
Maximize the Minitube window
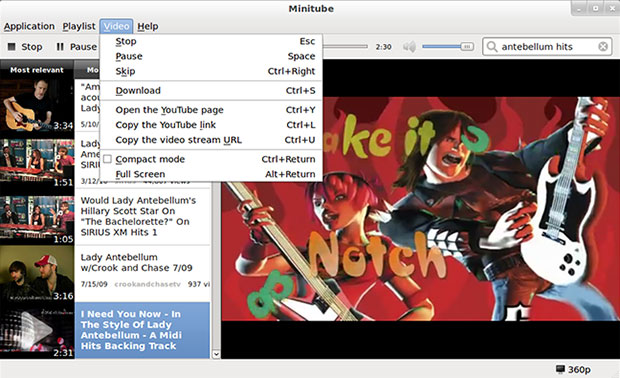tap(595, 8)
